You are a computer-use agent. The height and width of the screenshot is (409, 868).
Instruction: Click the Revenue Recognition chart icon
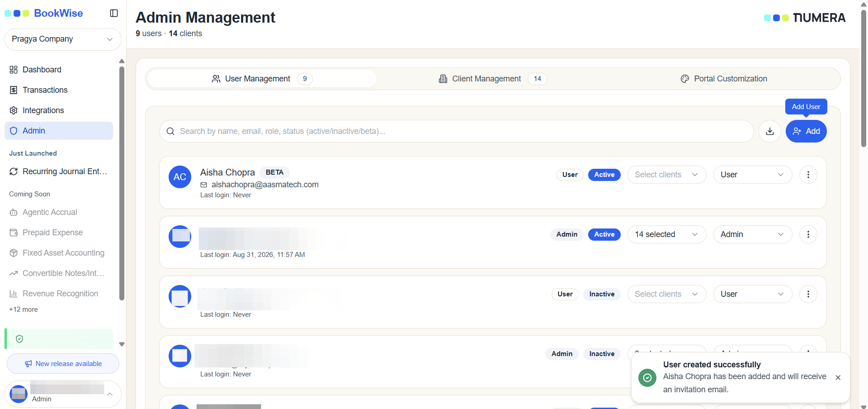coord(14,294)
